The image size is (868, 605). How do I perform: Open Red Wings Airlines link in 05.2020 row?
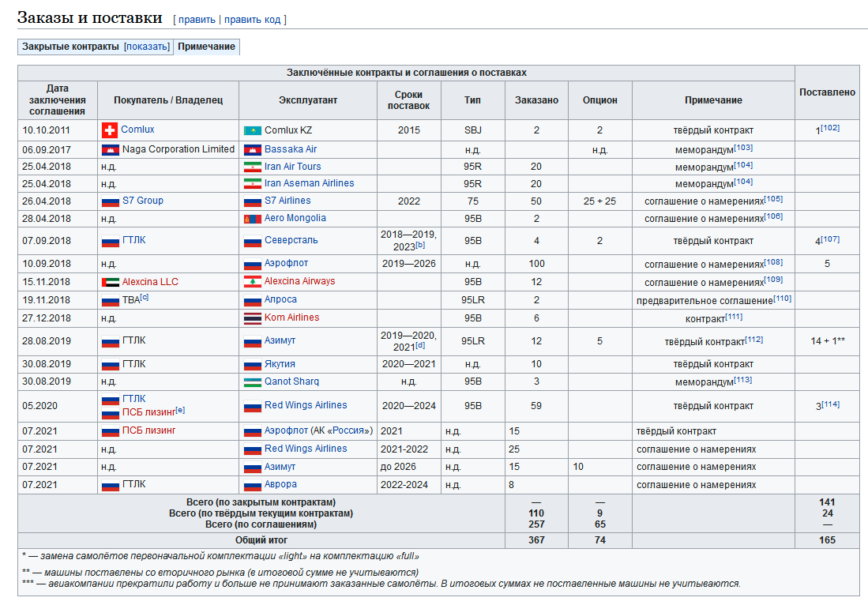point(306,405)
